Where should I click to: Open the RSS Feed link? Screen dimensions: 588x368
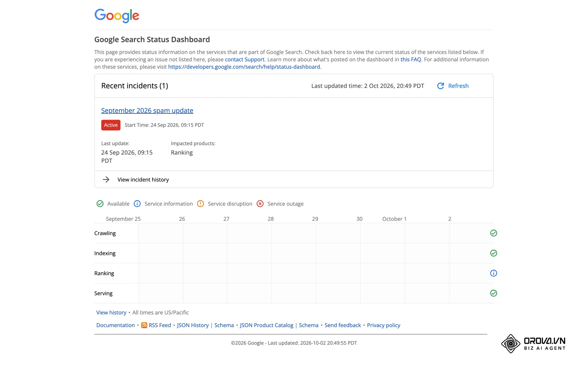coord(160,325)
